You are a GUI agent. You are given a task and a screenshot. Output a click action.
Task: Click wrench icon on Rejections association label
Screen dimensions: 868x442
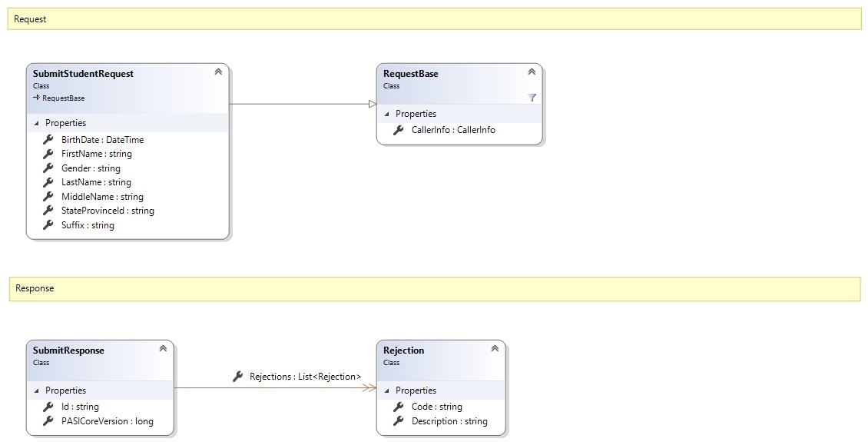click(x=237, y=377)
